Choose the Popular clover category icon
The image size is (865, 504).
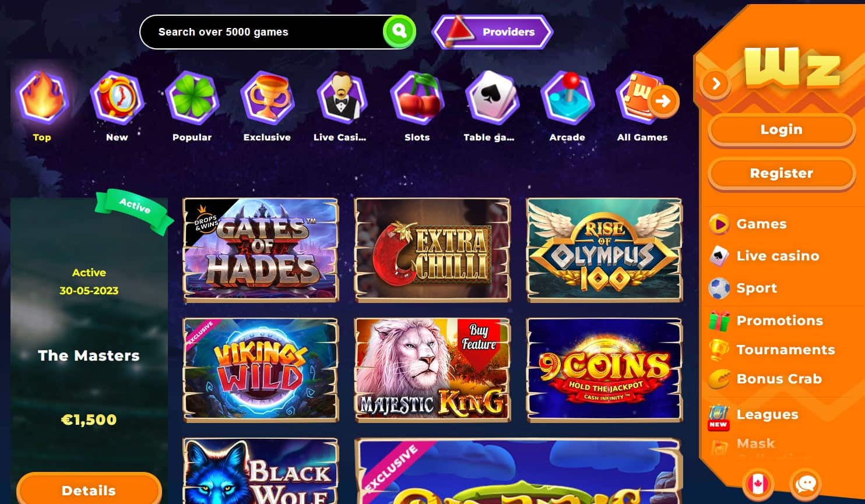192,98
